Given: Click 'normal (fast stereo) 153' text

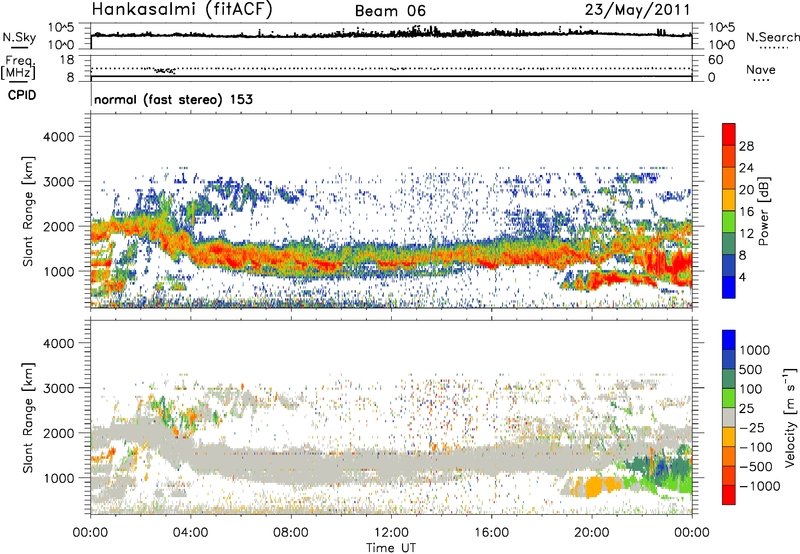Looking at the screenshot, I should [173, 99].
